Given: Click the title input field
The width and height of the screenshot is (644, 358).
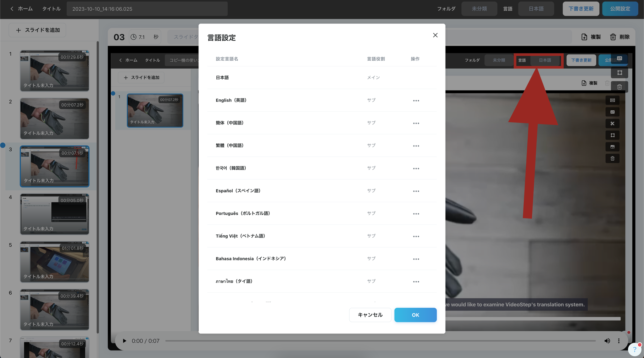Looking at the screenshot, I should pyautogui.click(x=147, y=9).
